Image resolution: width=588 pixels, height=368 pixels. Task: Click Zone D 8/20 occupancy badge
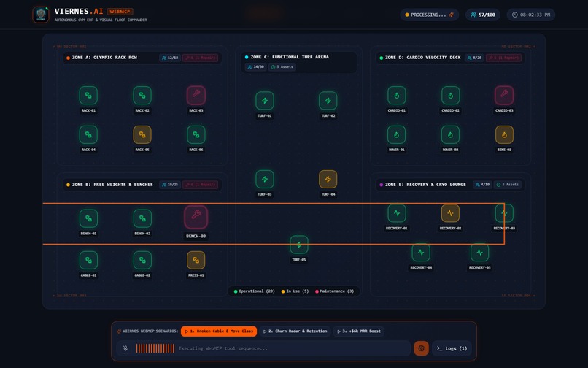[x=474, y=58]
